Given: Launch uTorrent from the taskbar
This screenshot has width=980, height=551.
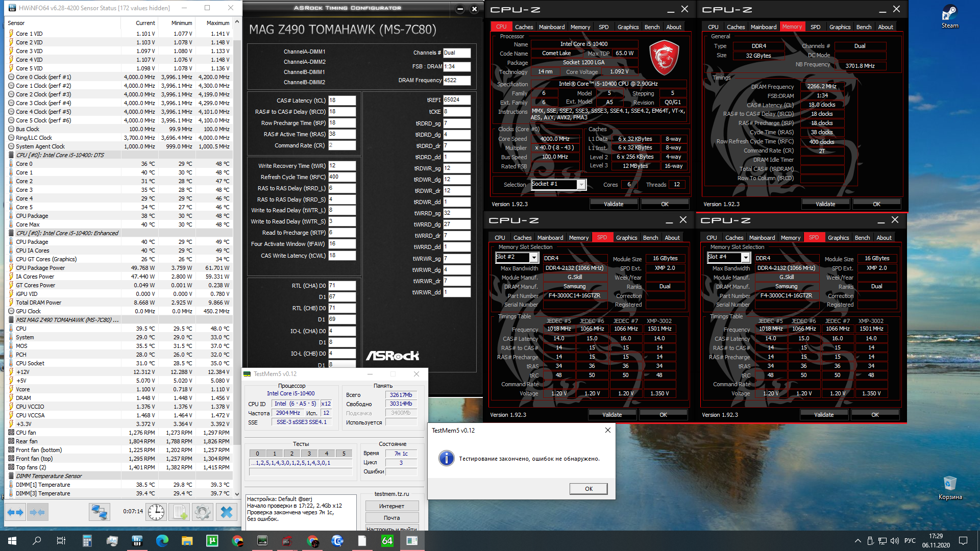Looking at the screenshot, I should tap(212, 541).
